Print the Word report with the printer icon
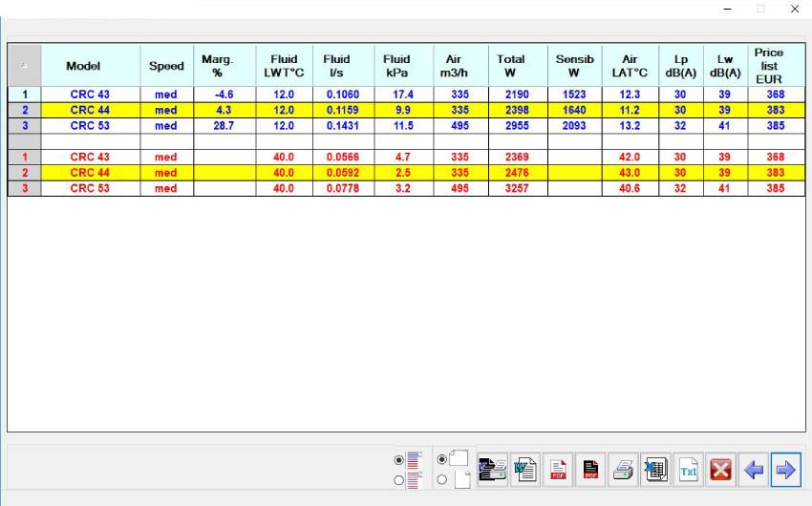 coord(493,470)
